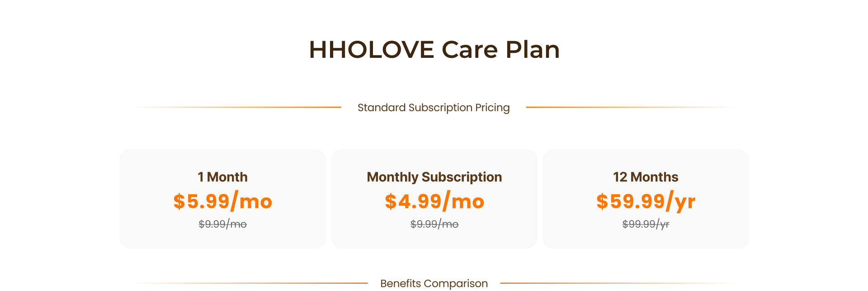Click the Benefits Comparison section label

pyautogui.click(x=434, y=283)
